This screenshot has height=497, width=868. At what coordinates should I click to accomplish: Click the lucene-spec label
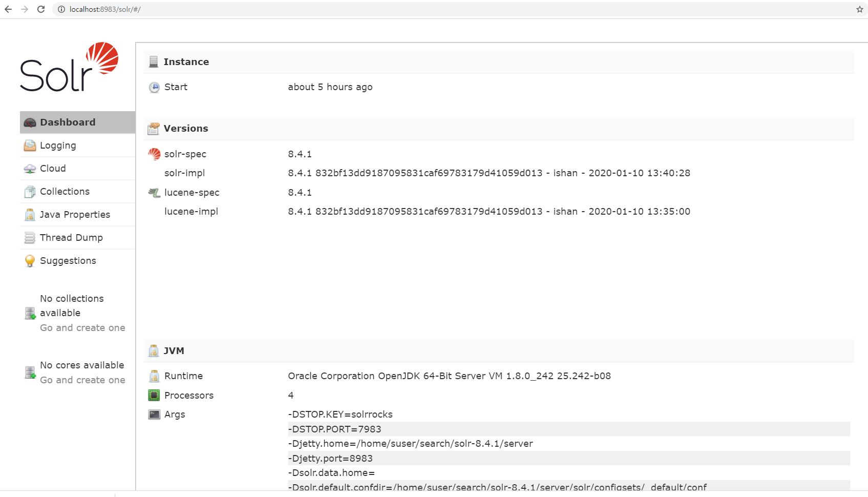(192, 193)
